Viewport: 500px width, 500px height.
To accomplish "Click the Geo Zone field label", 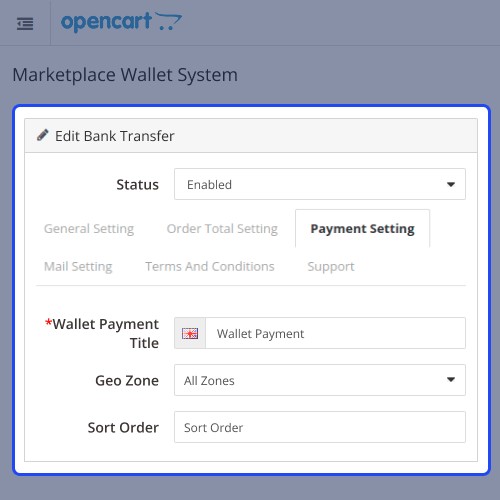I will [127, 380].
